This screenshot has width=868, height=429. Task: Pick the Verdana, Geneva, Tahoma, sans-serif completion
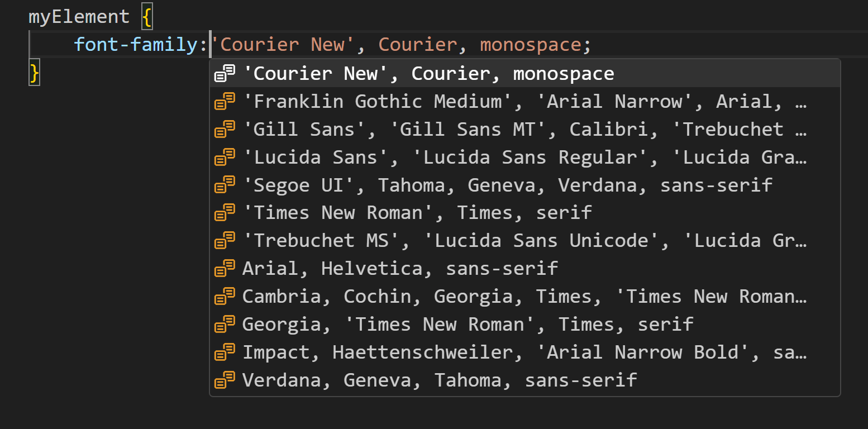tap(524, 380)
